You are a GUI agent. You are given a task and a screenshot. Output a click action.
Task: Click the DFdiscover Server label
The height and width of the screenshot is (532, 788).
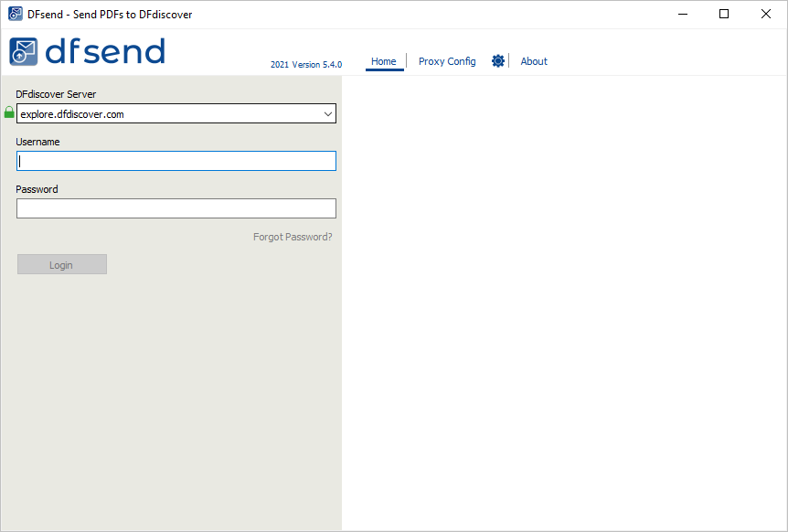pos(56,94)
